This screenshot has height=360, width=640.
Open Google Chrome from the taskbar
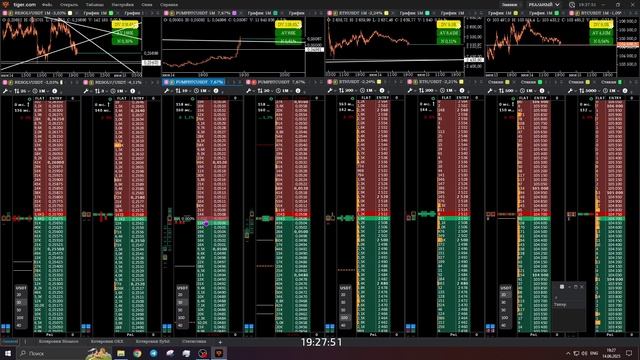tap(137, 353)
